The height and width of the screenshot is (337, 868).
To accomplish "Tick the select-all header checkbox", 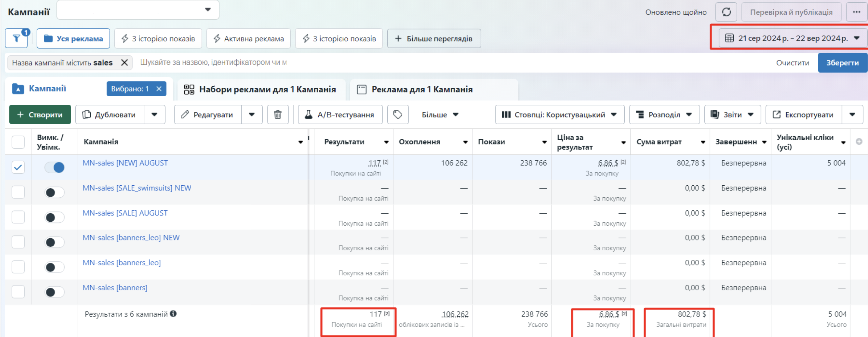I will 18,142.
